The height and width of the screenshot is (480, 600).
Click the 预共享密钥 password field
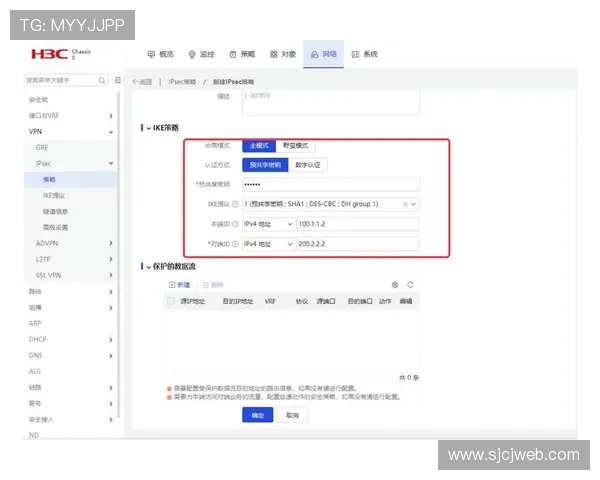(x=331, y=184)
